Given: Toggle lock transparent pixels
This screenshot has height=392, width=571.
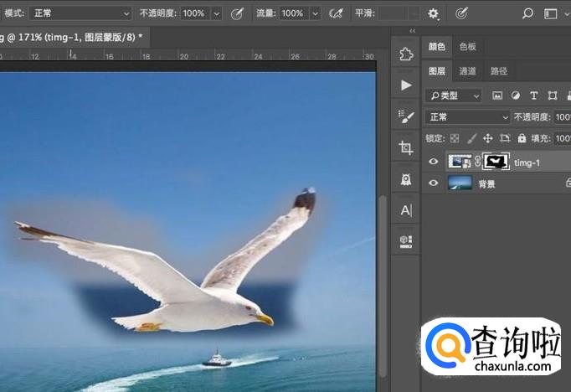Looking at the screenshot, I should pyautogui.click(x=455, y=138).
